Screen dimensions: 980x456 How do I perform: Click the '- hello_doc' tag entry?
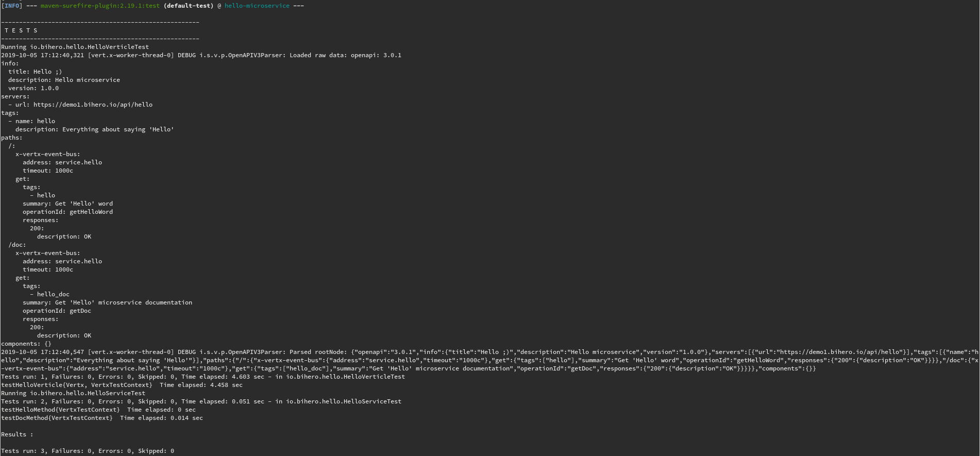(49, 294)
